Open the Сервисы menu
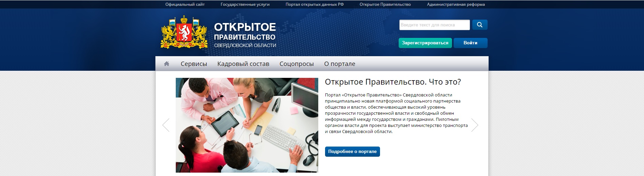The height and width of the screenshot is (176, 644). point(194,64)
